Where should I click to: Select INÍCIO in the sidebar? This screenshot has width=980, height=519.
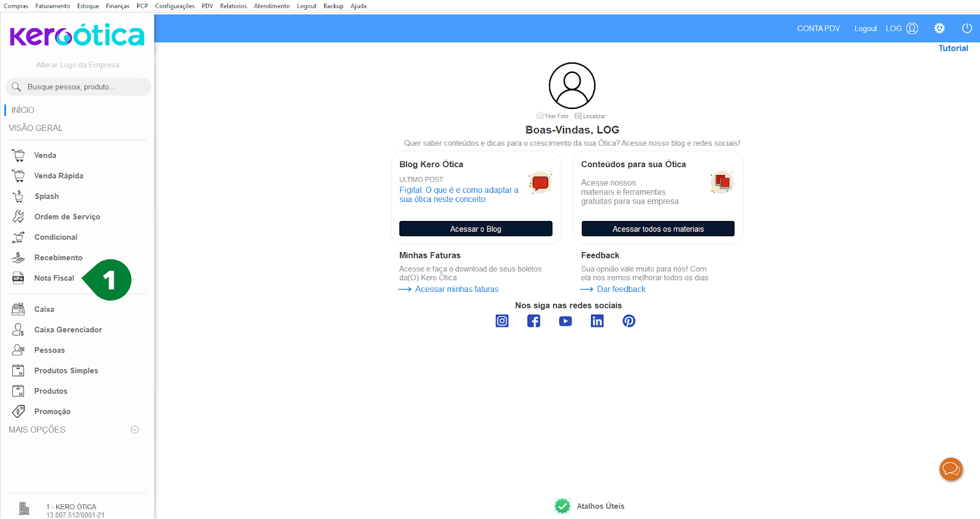click(x=23, y=110)
